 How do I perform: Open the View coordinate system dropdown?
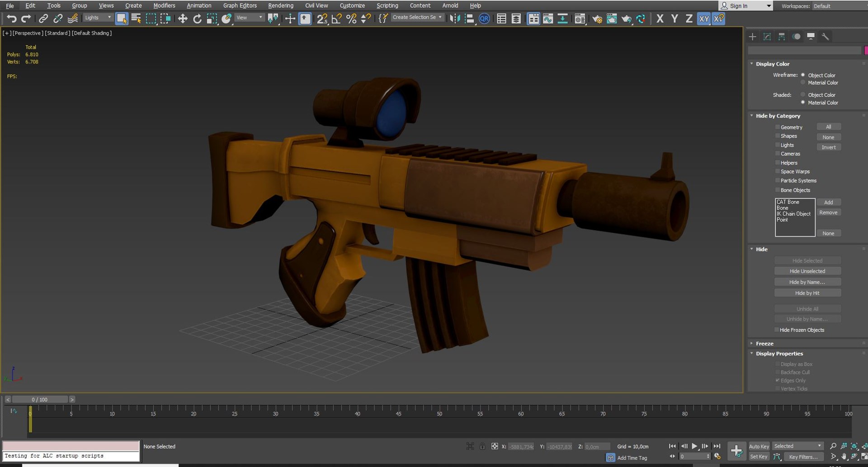pyautogui.click(x=249, y=18)
